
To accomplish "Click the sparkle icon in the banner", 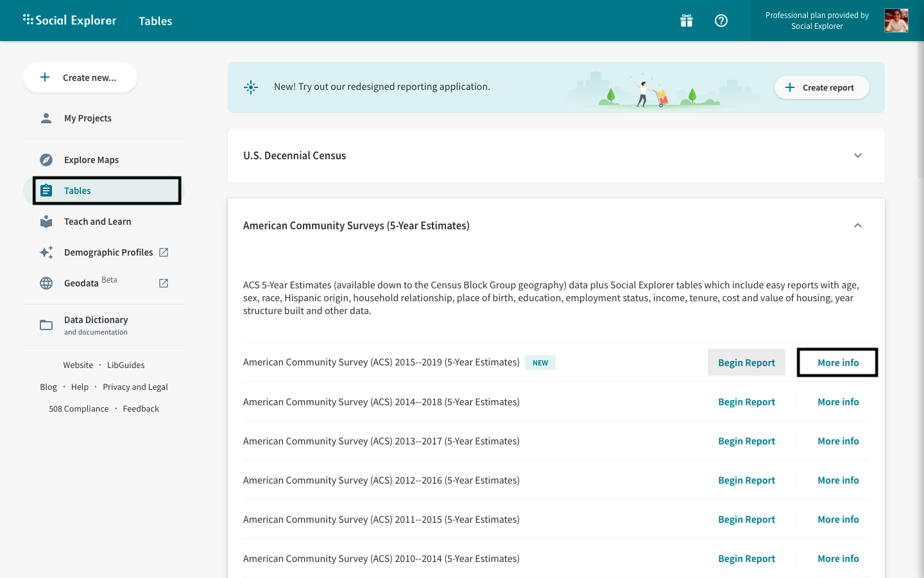I will 251,87.
